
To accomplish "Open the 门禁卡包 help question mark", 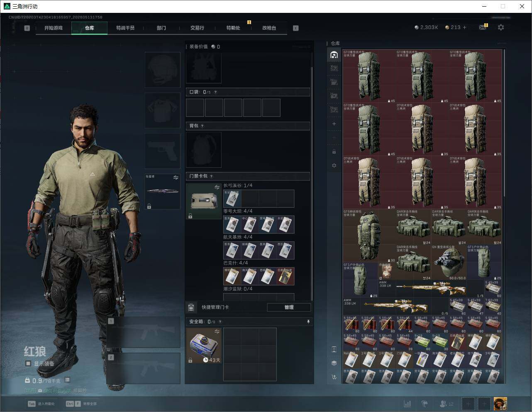I will [x=212, y=176].
